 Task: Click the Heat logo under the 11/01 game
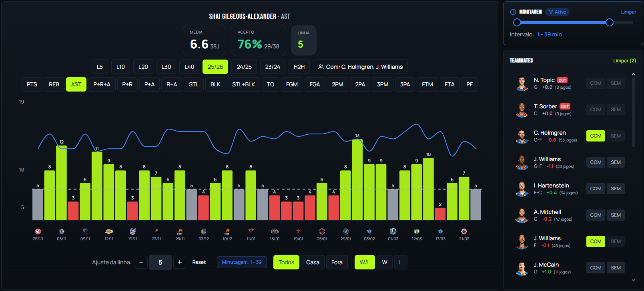click(251, 231)
